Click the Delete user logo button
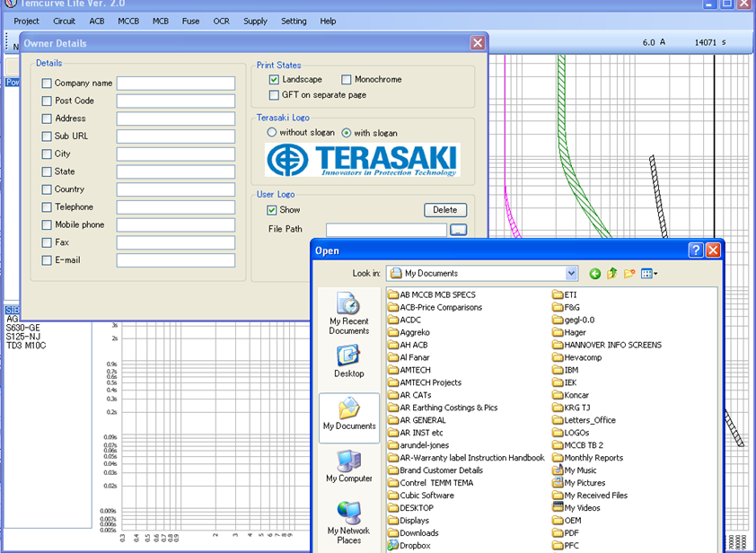756x553 pixels. (444, 210)
